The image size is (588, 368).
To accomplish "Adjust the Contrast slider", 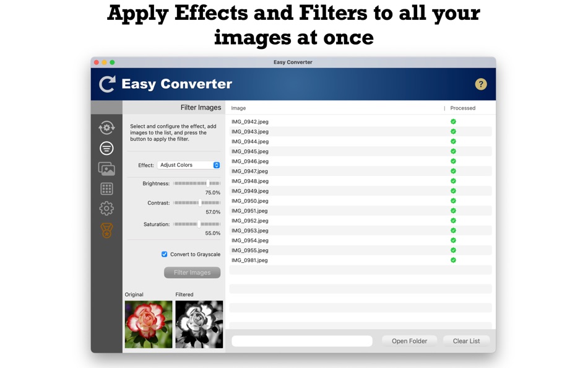I will click(x=197, y=203).
